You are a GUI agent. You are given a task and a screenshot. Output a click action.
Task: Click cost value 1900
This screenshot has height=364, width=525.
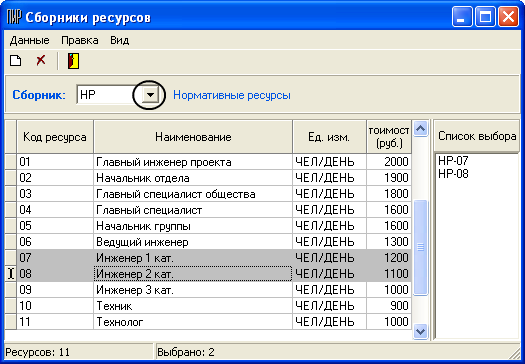[x=389, y=178]
